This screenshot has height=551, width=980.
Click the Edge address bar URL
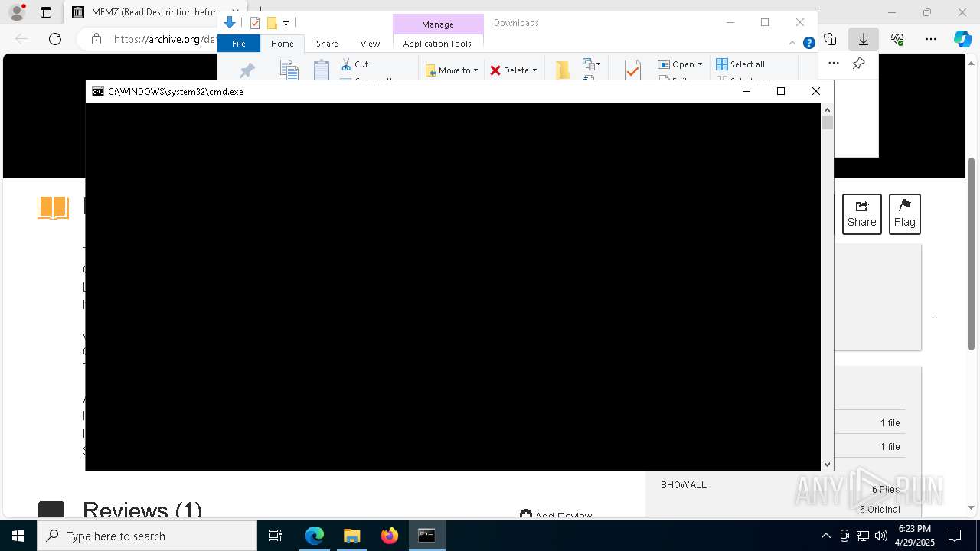pyautogui.click(x=165, y=39)
